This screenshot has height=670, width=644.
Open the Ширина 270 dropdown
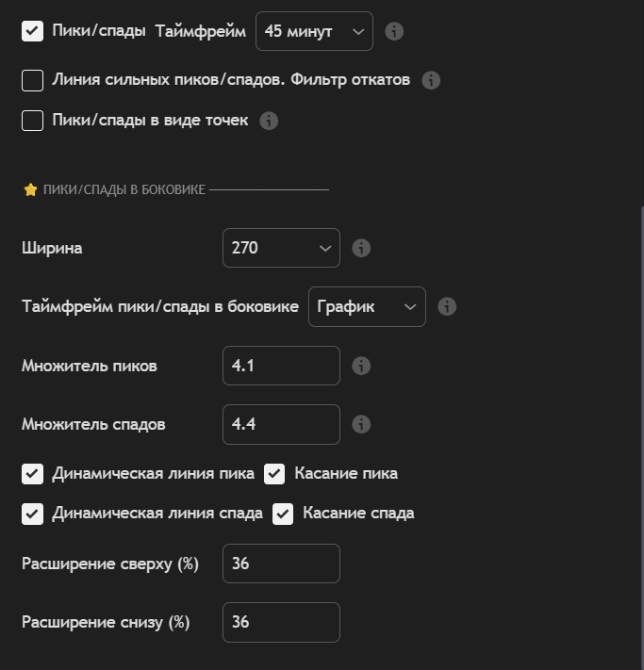point(281,249)
